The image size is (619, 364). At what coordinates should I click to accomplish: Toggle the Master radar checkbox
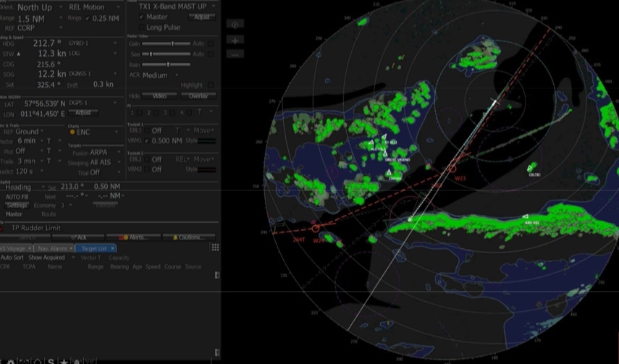pos(141,17)
